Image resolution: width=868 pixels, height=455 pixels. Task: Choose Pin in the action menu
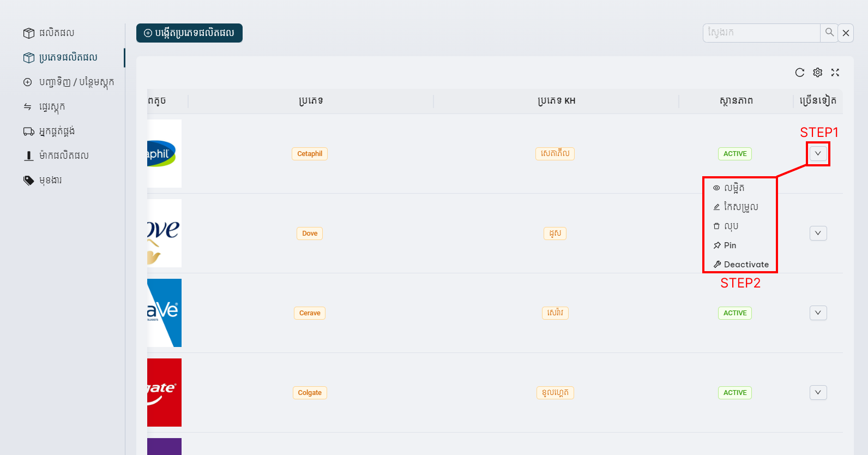pos(730,246)
